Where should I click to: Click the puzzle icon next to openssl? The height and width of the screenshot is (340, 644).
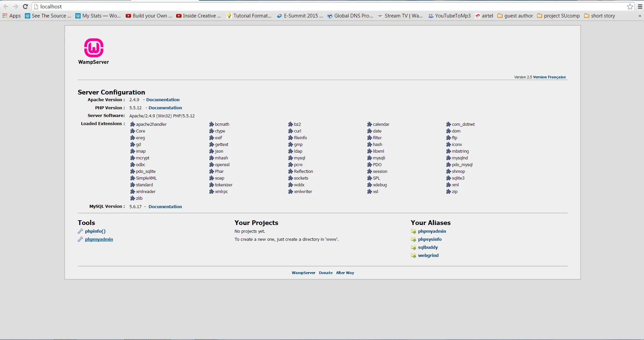pos(211,164)
